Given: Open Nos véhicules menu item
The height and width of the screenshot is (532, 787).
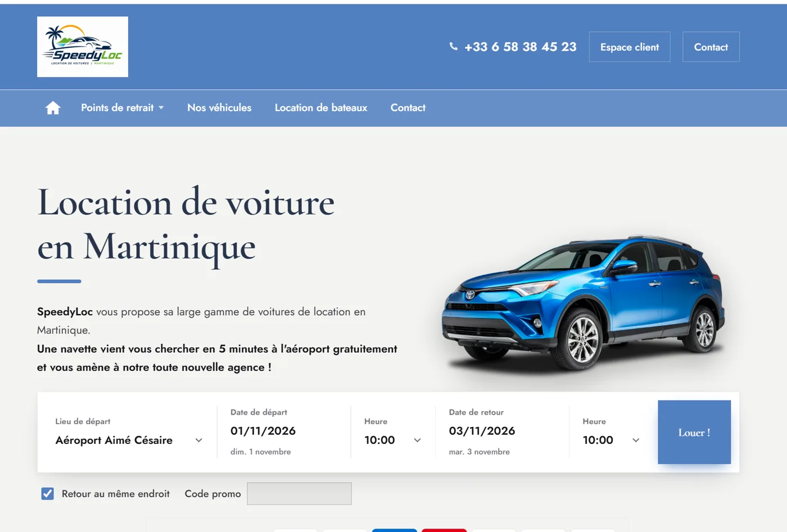Looking at the screenshot, I should point(219,108).
